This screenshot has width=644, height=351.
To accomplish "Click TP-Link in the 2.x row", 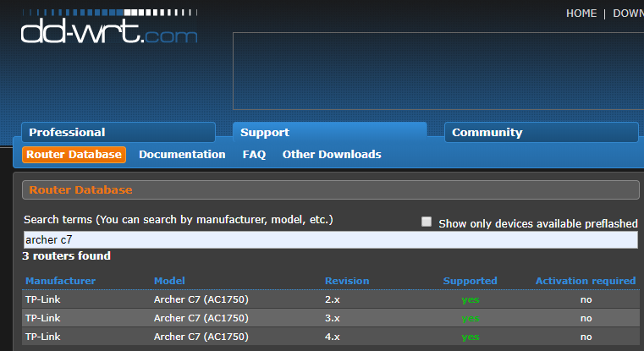I will tap(42, 299).
